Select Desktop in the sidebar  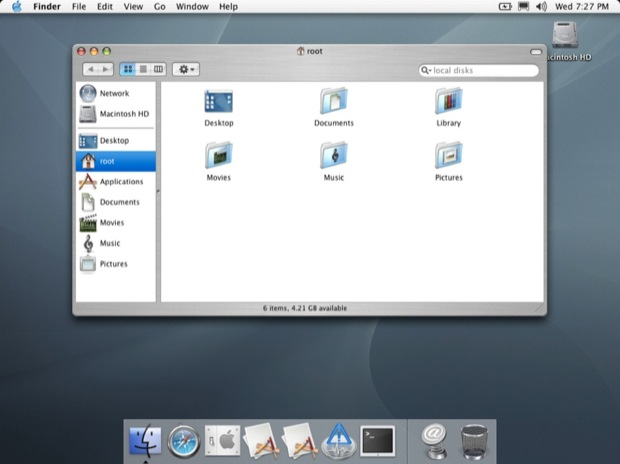(x=116, y=140)
